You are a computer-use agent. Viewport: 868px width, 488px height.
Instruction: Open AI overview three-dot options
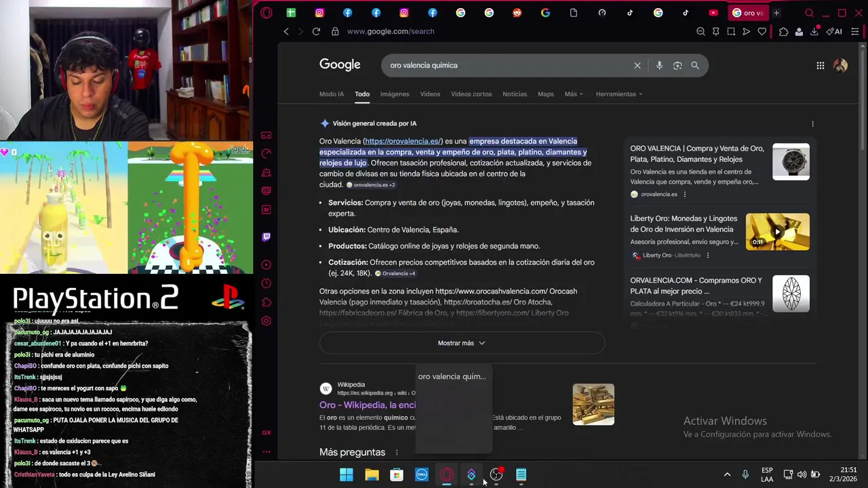(x=812, y=123)
